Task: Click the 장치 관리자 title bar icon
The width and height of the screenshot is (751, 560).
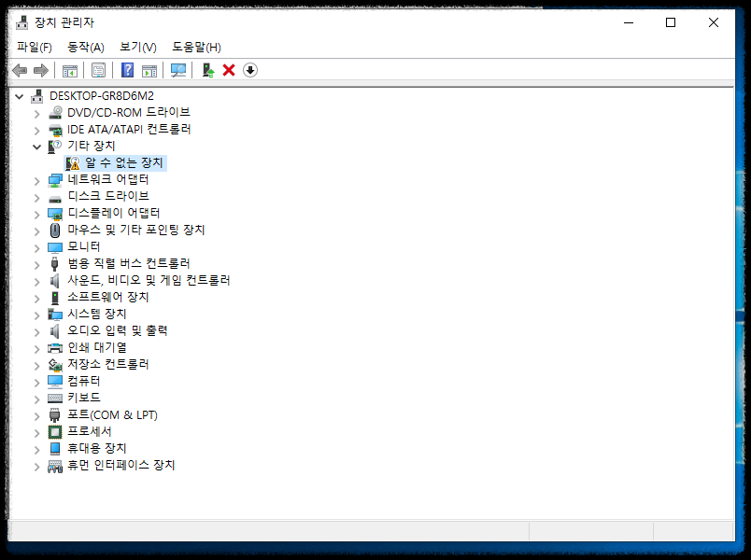Action: tap(22, 22)
